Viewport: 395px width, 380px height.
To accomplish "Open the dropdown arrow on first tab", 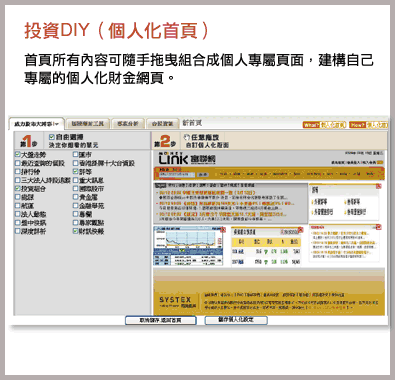I will tap(57, 124).
